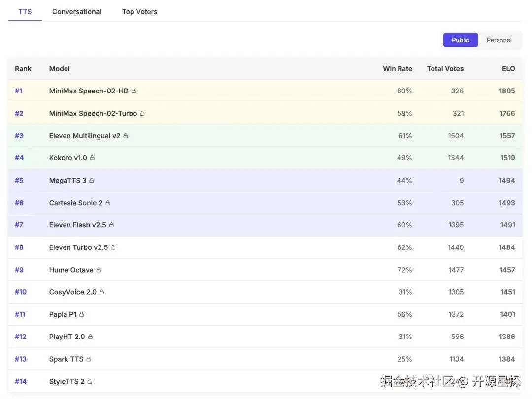Sort by Win Rate column header
The width and height of the screenshot is (532, 399).
(397, 69)
